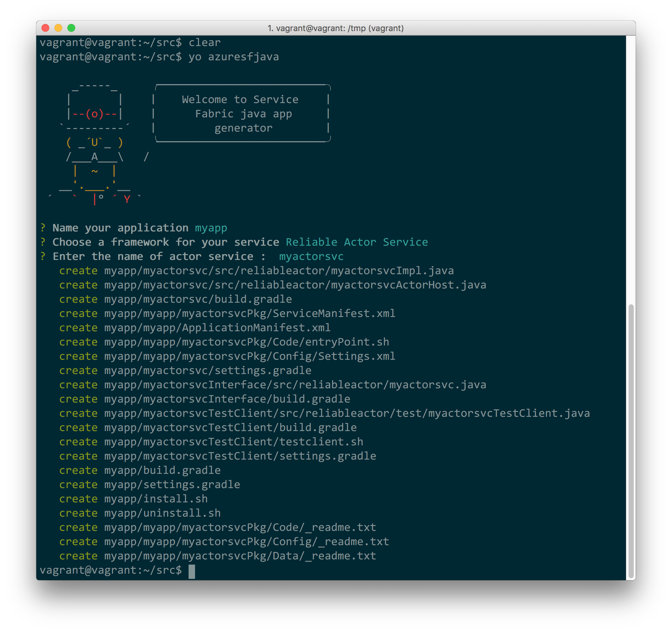
Task: Click the green fullscreen button
Action: 72,28
